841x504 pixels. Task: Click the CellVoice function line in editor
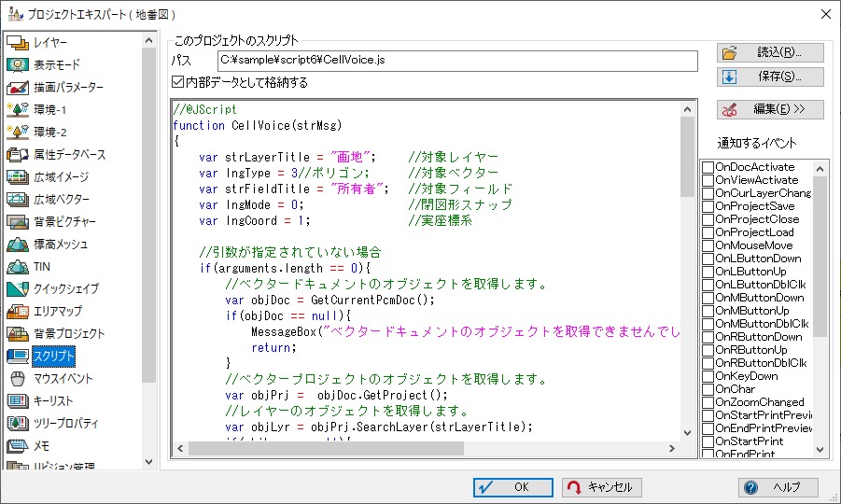258,125
